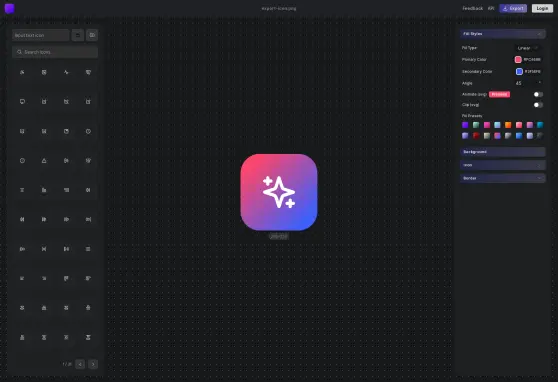Edit the Primary Color hex value
The height and width of the screenshot is (382, 558).
tap(532, 59)
